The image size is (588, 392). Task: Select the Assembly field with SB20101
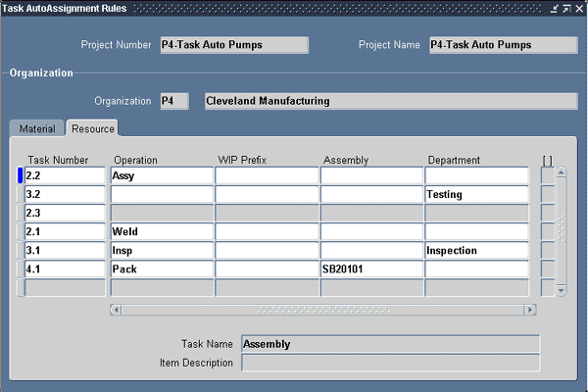point(370,269)
